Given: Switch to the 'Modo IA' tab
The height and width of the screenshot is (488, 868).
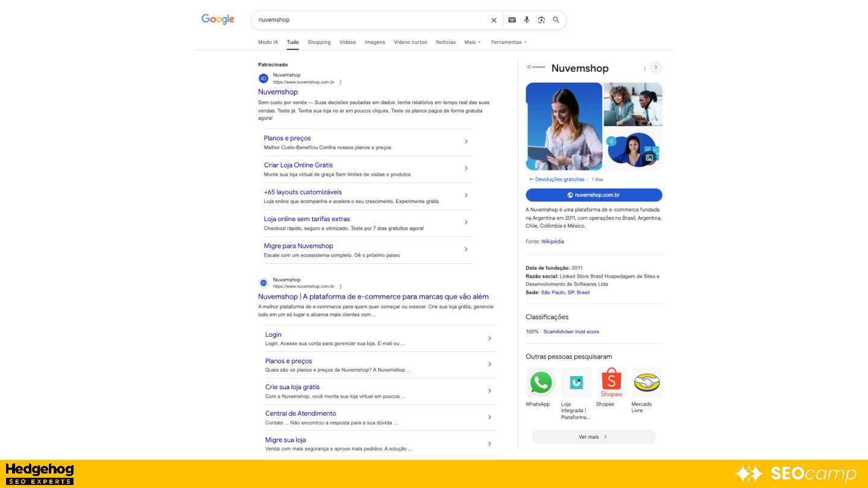Looking at the screenshot, I should [268, 42].
